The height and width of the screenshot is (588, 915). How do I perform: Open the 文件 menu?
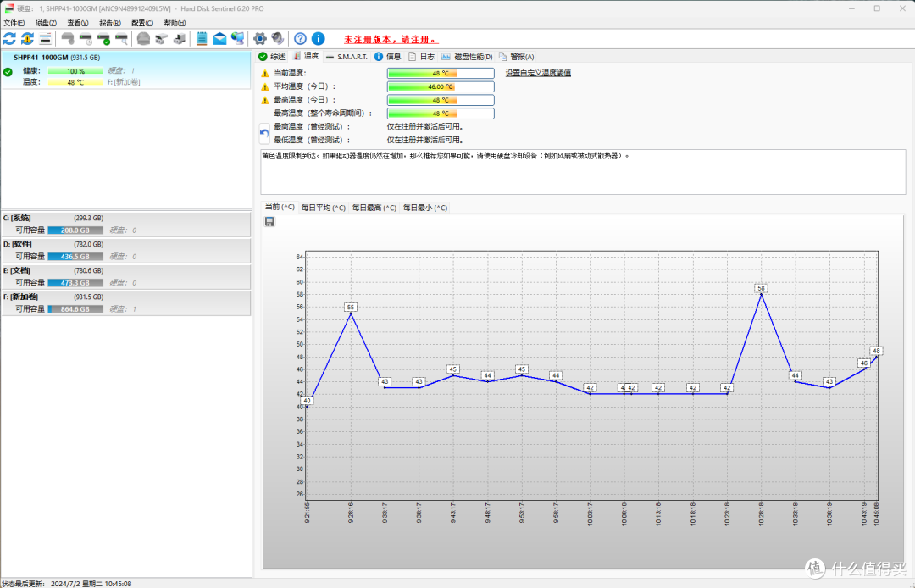[x=14, y=23]
